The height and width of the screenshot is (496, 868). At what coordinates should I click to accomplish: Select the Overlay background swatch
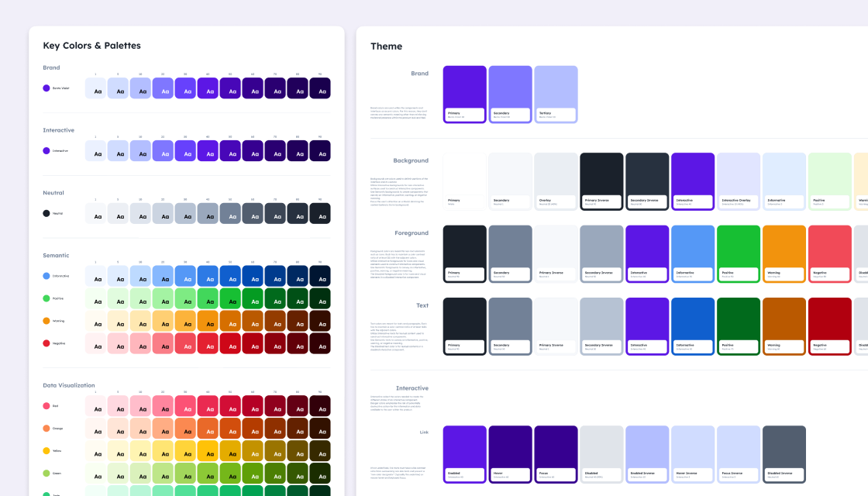(x=556, y=180)
